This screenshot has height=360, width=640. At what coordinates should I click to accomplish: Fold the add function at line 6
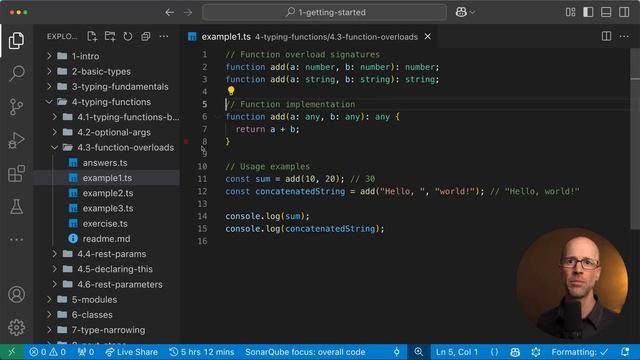218,117
